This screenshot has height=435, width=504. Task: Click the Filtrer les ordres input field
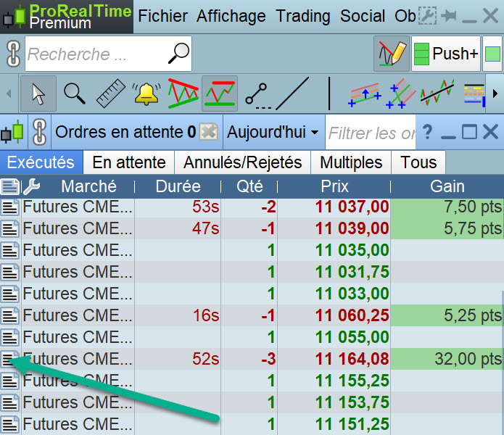tap(371, 133)
